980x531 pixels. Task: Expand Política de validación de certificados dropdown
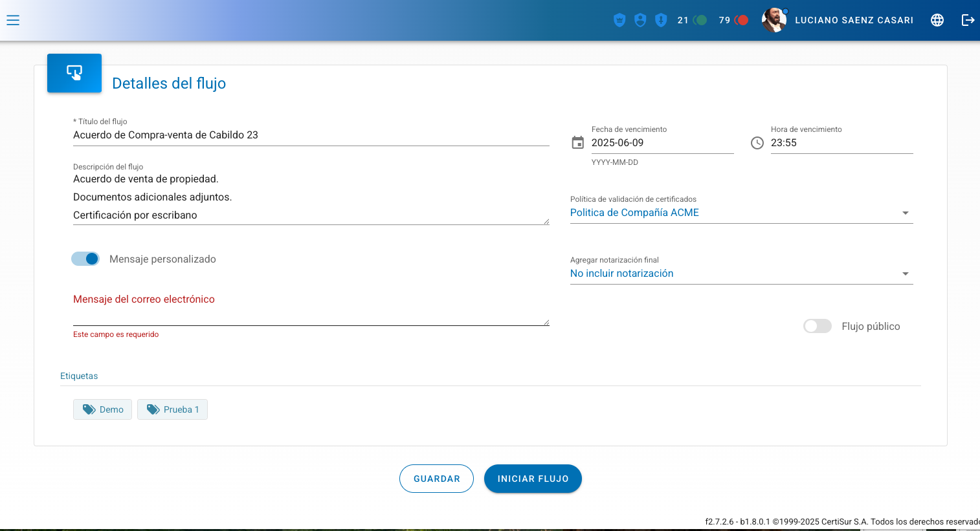coord(741,213)
